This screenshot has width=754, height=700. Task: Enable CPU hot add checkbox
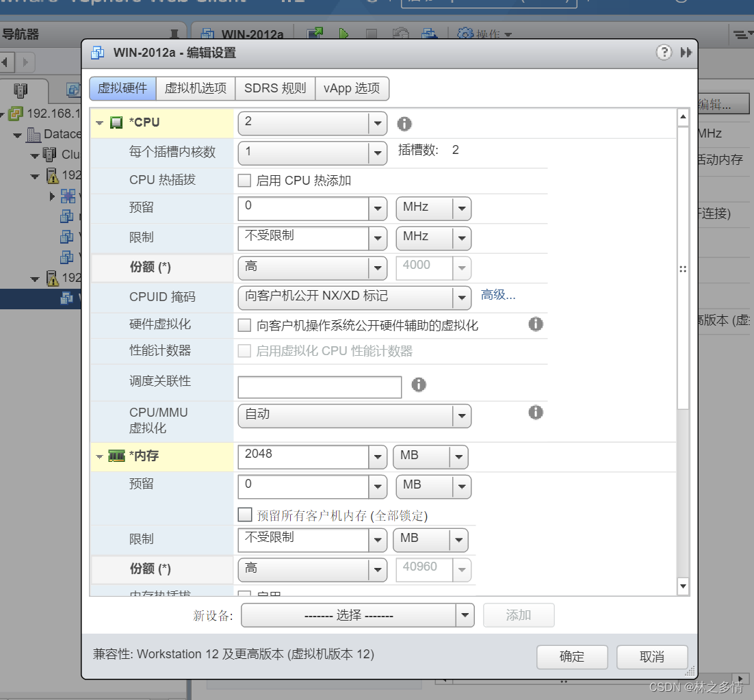coord(244,181)
